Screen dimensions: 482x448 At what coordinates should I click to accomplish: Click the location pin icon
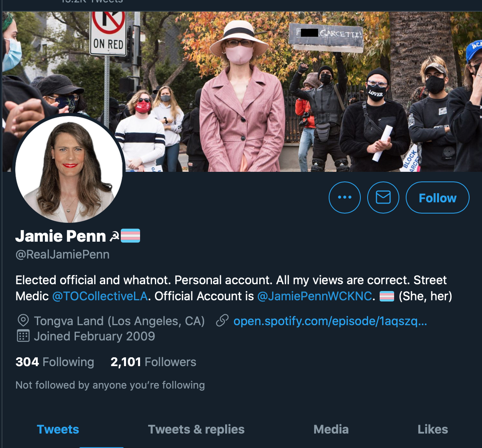23,321
